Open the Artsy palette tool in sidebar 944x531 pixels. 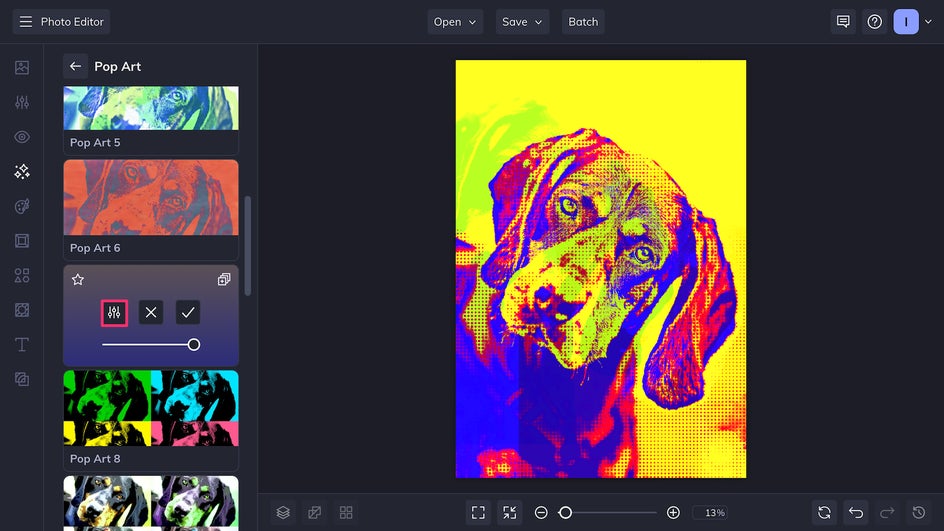click(22, 206)
